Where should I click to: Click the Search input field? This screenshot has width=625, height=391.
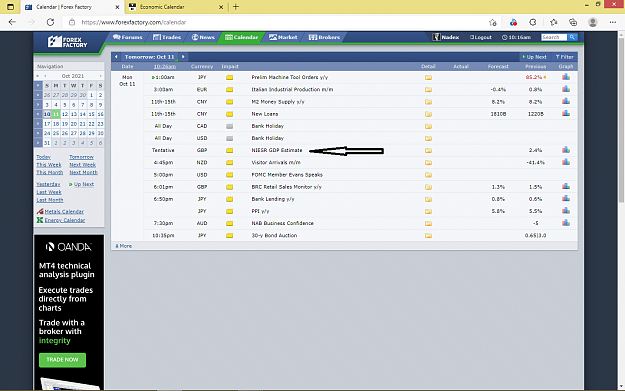[x=554, y=37]
